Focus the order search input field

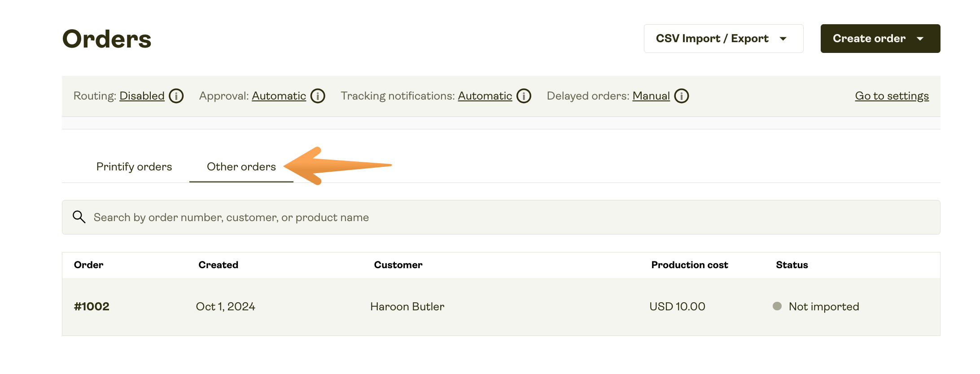pyautogui.click(x=494, y=217)
